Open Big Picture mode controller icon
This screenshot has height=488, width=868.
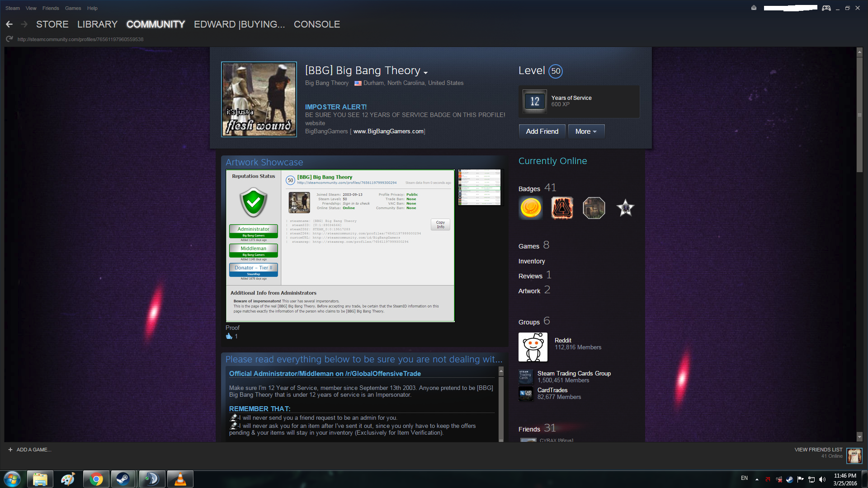click(826, 8)
